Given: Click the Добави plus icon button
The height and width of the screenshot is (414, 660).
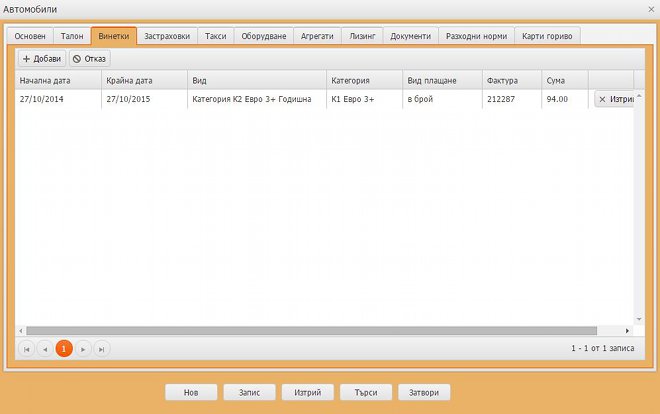Looking at the screenshot, I should [41, 59].
